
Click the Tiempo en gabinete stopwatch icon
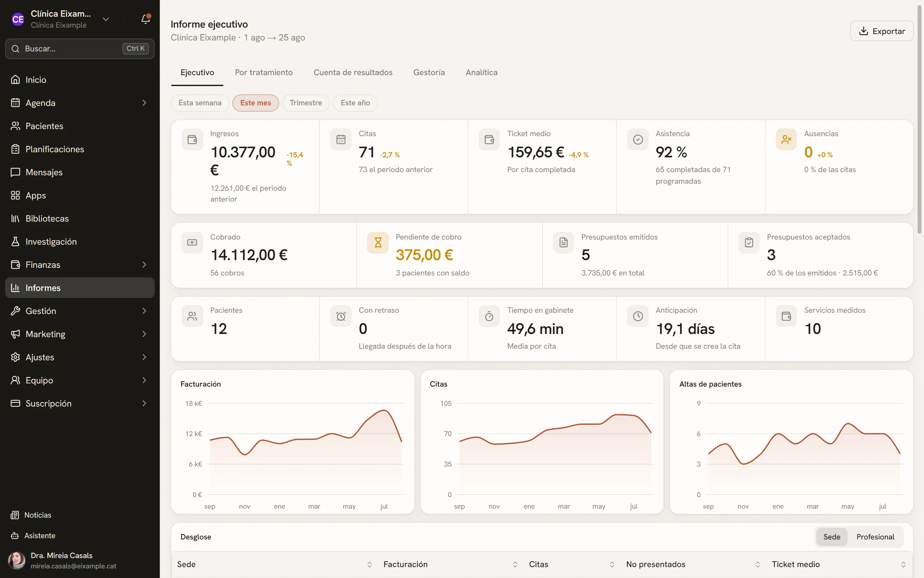489,316
